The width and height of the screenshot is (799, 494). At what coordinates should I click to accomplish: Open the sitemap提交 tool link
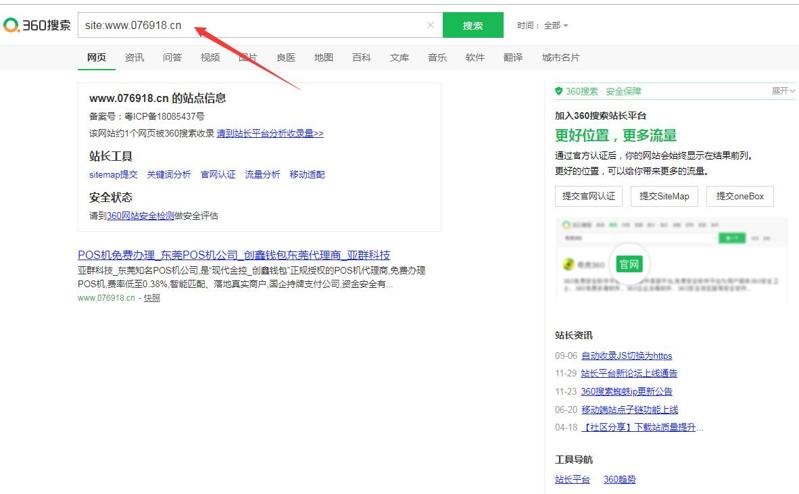click(x=113, y=174)
